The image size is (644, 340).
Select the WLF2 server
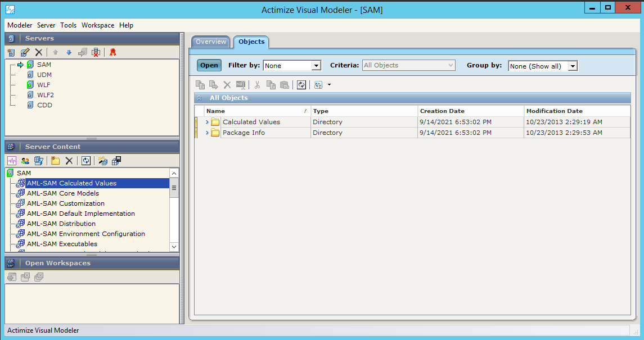point(45,95)
